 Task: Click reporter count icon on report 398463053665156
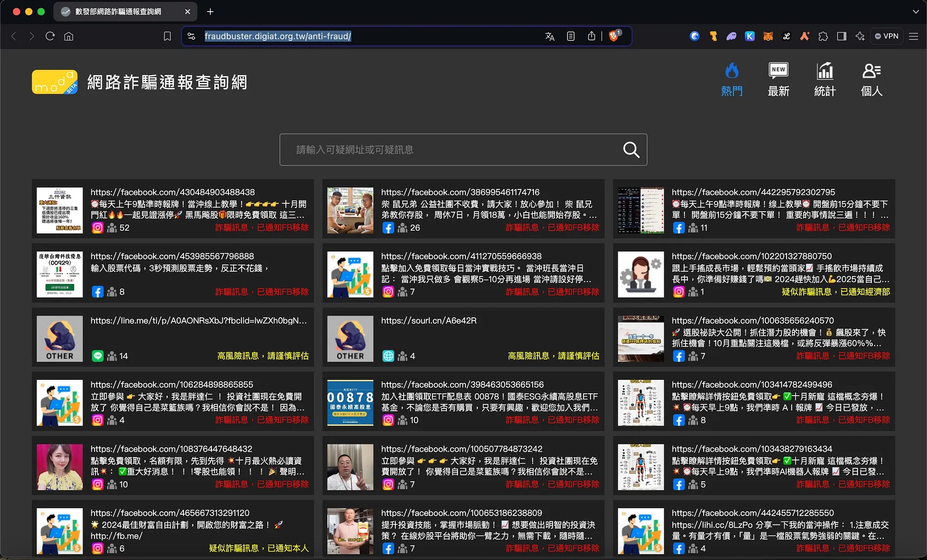[402, 420]
